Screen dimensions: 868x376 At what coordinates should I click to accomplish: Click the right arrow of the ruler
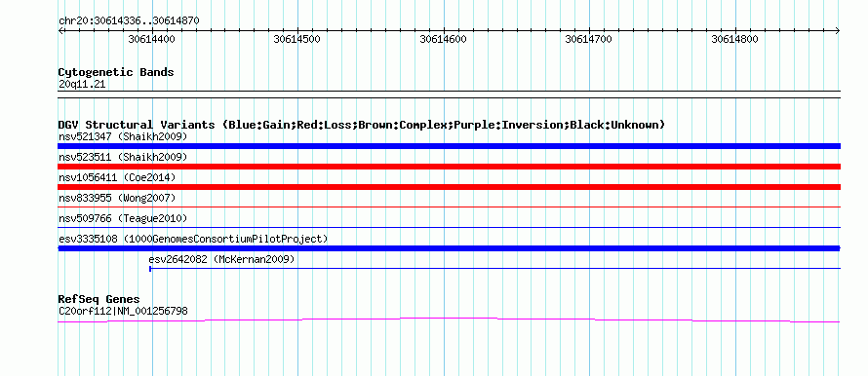838,31
